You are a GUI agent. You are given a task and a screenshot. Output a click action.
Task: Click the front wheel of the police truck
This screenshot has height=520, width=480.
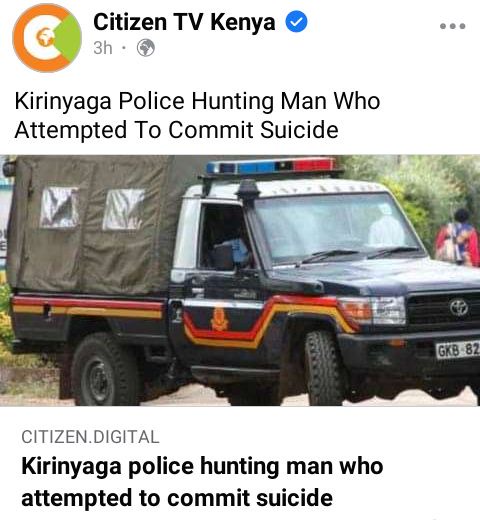click(323, 367)
